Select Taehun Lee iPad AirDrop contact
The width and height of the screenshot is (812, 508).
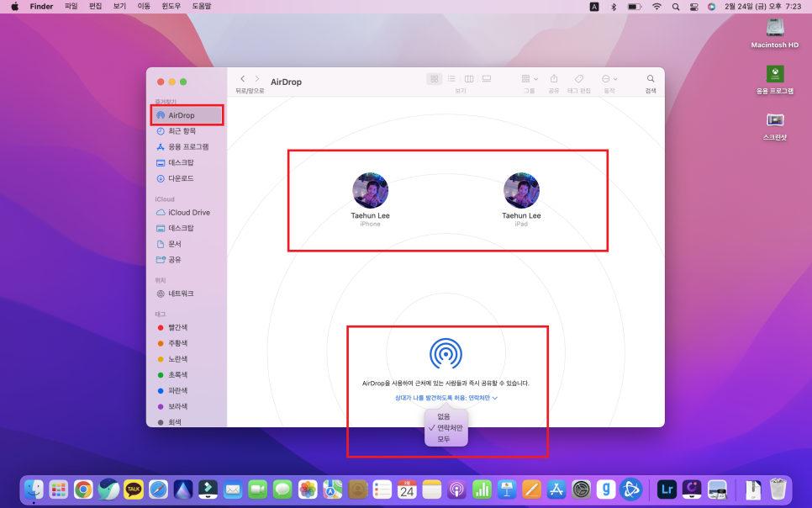coord(521,199)
